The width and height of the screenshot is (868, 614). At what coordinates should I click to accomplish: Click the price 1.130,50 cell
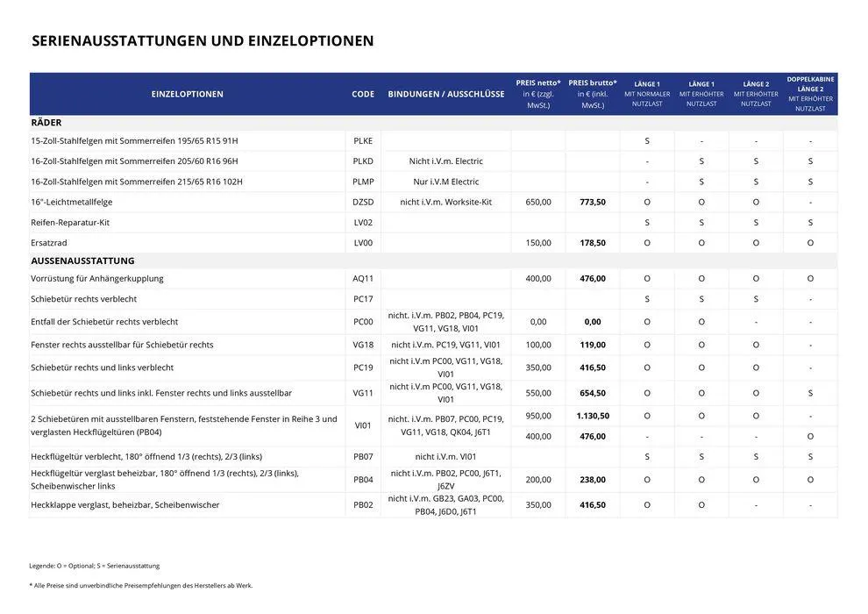tap(592, 414)
